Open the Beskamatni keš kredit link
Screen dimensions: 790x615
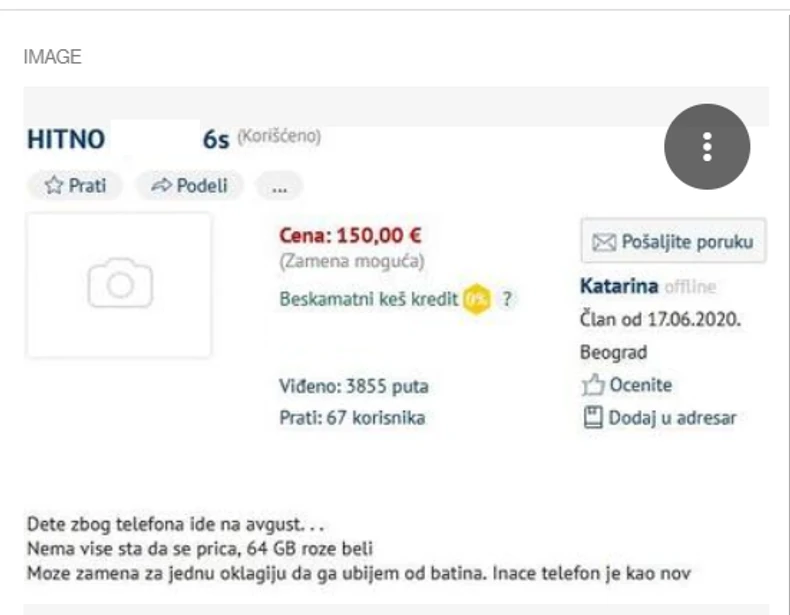tap(368, 299)
